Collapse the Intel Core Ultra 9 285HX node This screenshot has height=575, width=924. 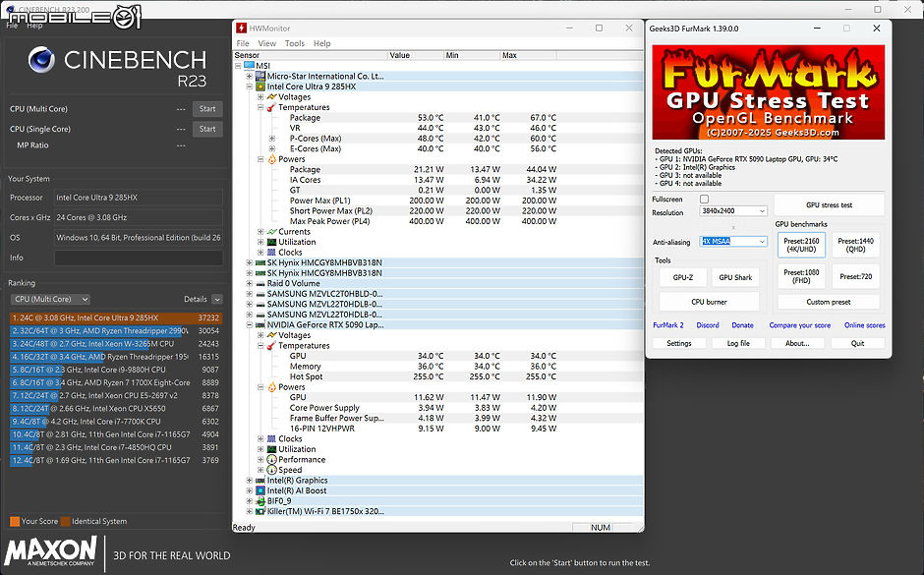click(x=250, y=86)
